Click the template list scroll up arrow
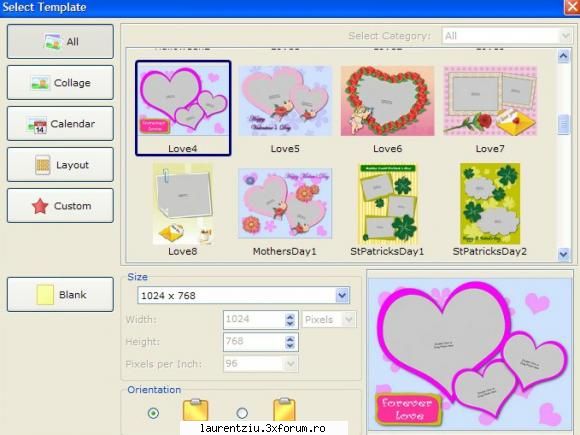Image resolution: width=580 pixels, height=435 pixels. (563, 56)
